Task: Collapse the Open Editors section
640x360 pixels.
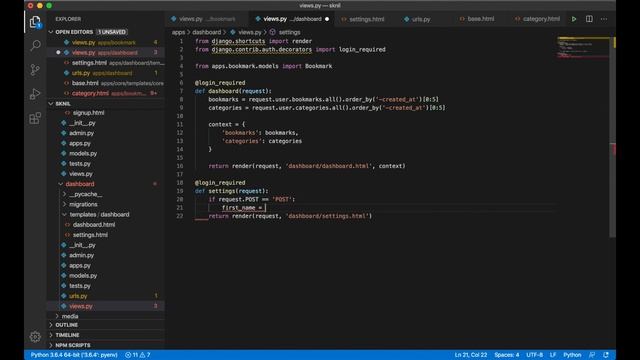Action: [x=51, y=32]
